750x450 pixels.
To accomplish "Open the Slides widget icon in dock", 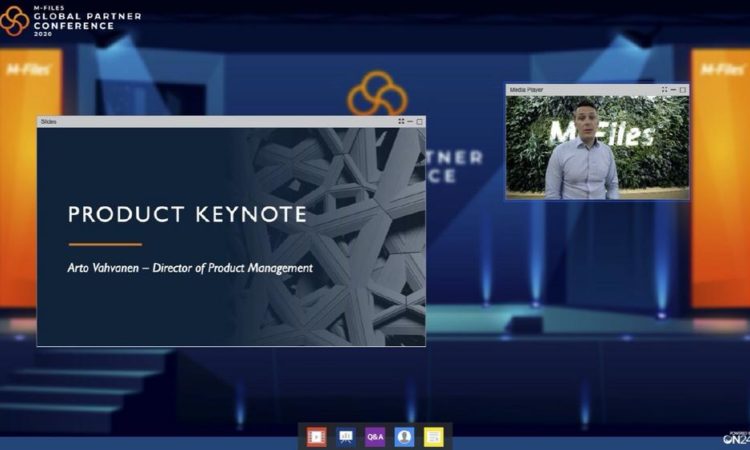I will tap(345, 437).
